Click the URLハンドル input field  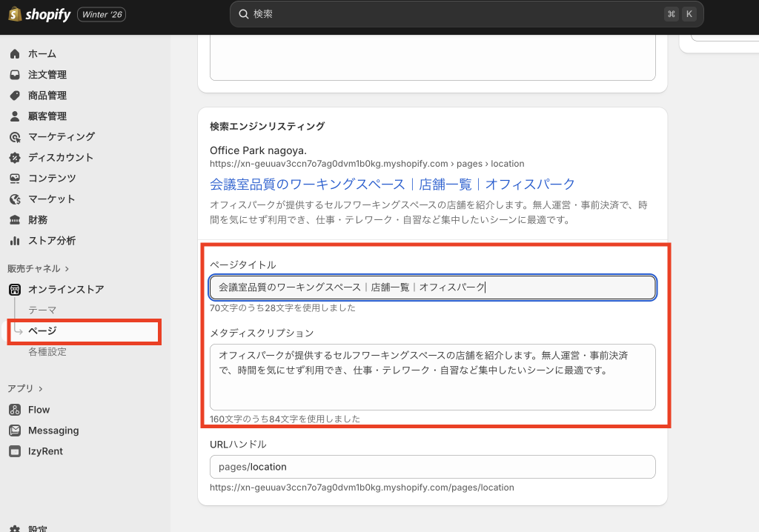coord(432,467)
